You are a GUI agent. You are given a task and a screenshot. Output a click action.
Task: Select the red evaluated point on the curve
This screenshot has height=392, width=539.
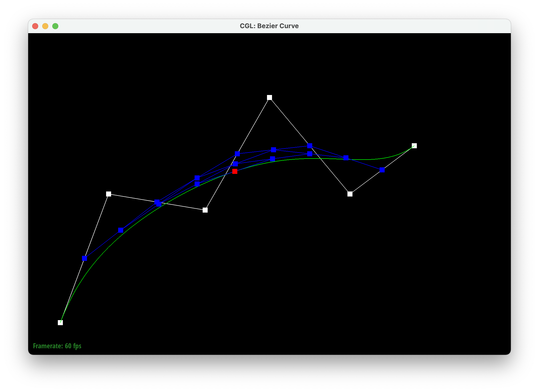click(235, 171)
